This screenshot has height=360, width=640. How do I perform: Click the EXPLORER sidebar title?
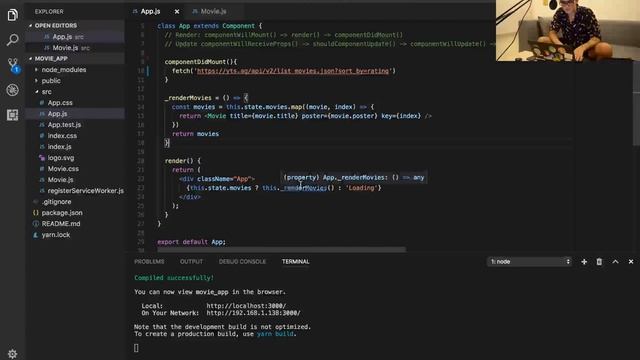pos(49,12)
